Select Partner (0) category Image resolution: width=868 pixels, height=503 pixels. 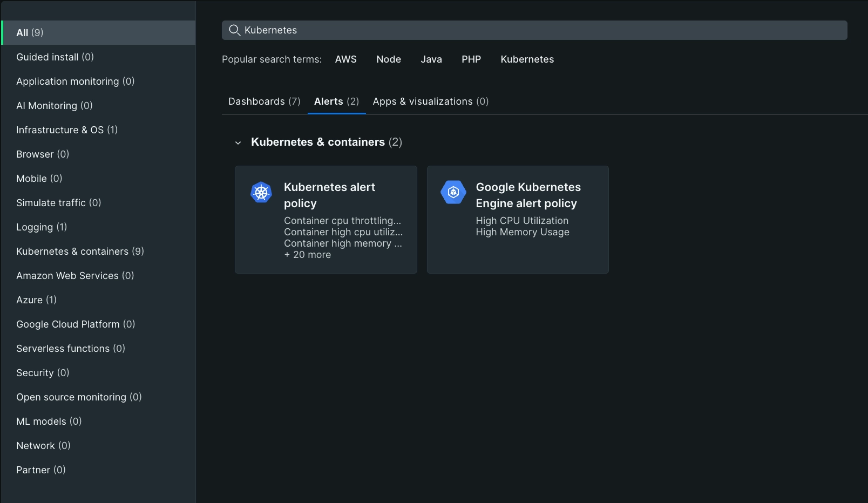pos(98,470)
